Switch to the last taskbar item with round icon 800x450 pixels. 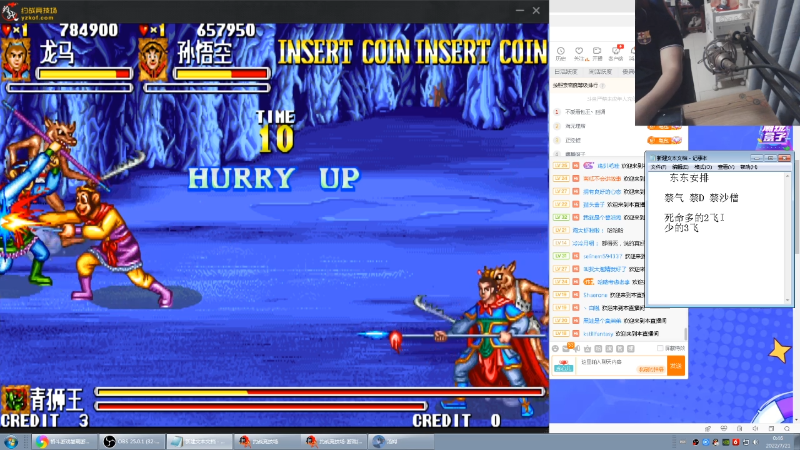(402, 441)
